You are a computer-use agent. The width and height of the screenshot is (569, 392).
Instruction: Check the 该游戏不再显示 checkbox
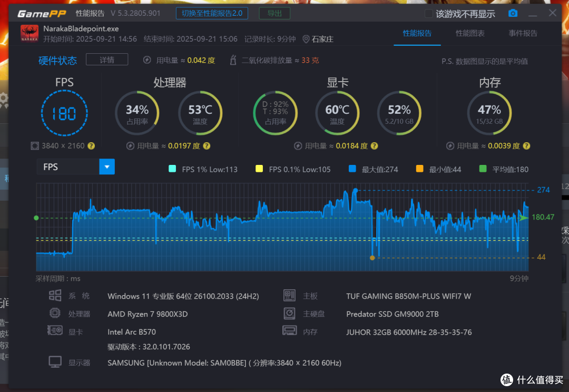pos(428,14)
